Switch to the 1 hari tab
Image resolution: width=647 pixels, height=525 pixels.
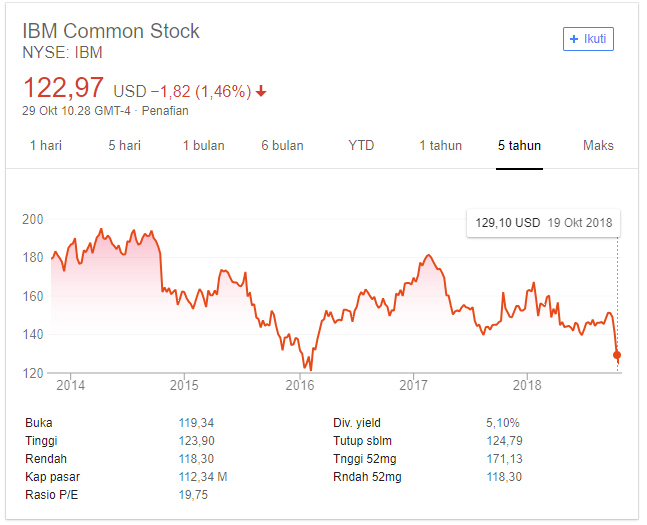point(46,146)
